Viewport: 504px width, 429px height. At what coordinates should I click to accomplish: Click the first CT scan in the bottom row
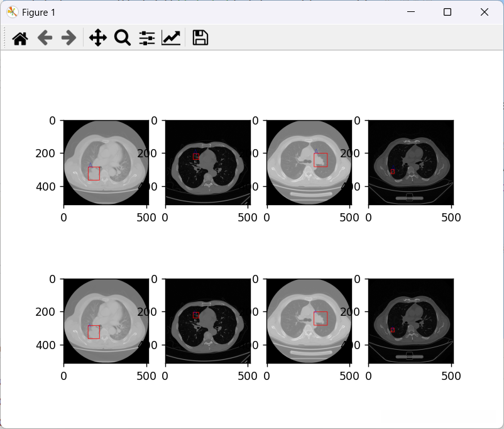106,321
